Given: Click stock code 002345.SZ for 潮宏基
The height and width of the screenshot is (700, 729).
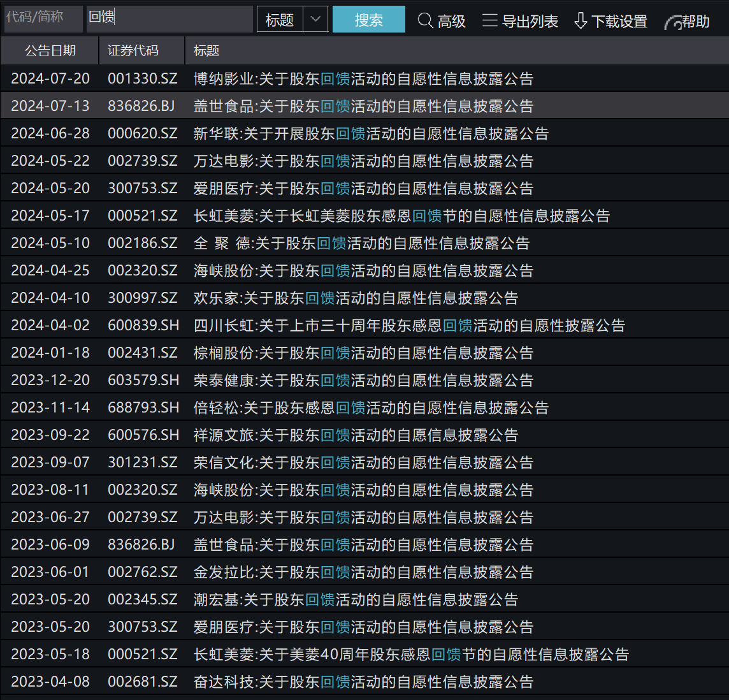Looking at the screenshot, I should tap(143, 600).
